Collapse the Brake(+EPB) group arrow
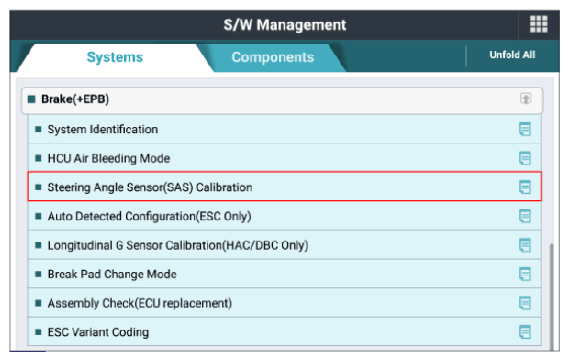Image resolution: width=569 pixels, height=361 pixels. pyautogui.click(x=525, y=98)
